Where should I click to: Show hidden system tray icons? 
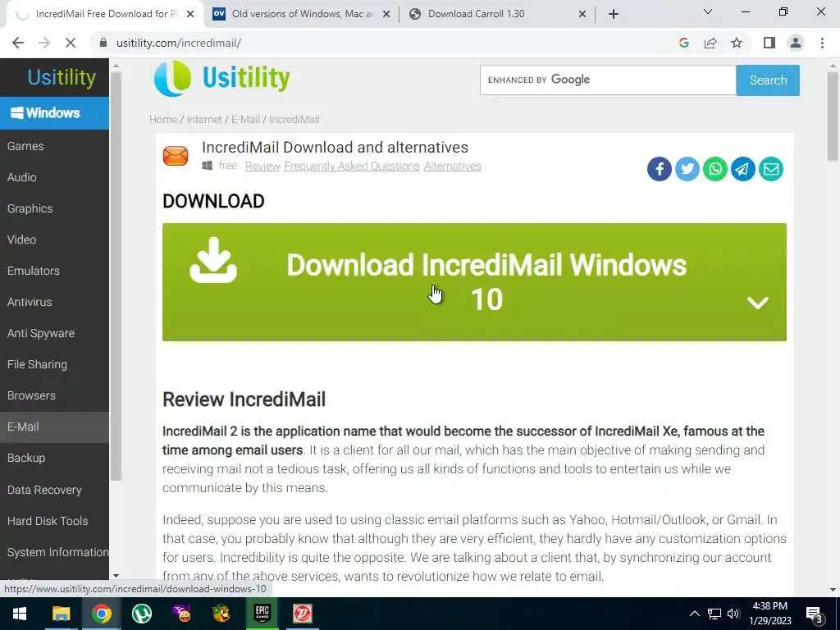coord(694,614)
